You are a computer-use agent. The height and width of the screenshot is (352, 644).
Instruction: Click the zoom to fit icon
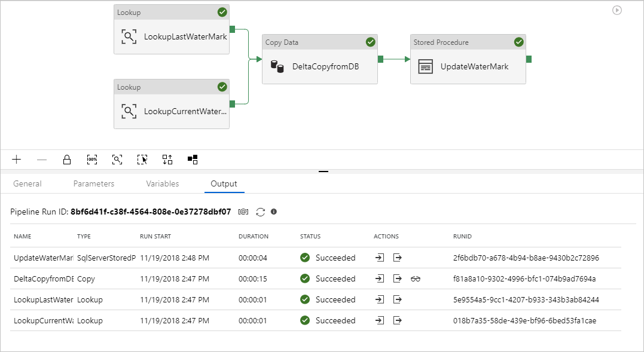pyautogui.click(x=117, y=160)
